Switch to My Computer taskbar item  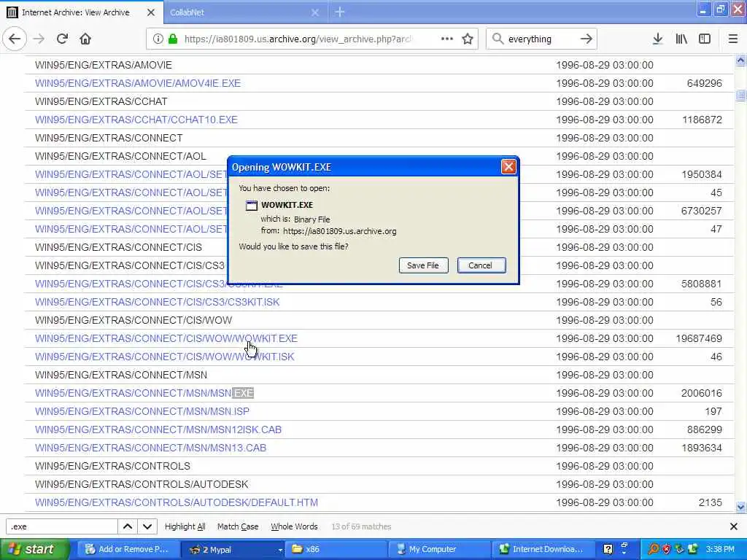[439, 549]
